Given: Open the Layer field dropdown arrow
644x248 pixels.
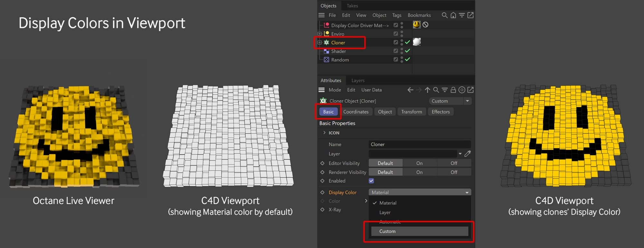Looking at the screenshot, I should 460,154.
